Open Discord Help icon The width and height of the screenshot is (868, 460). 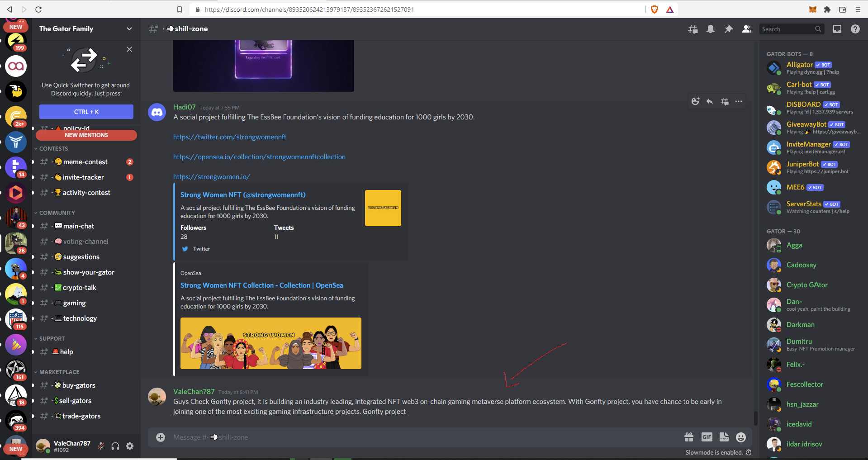click(855, 29)
